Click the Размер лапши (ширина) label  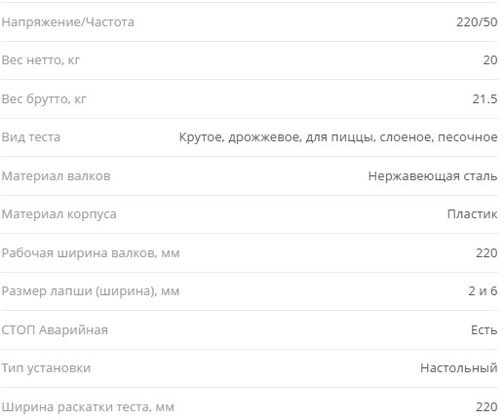tap(91, 291)
